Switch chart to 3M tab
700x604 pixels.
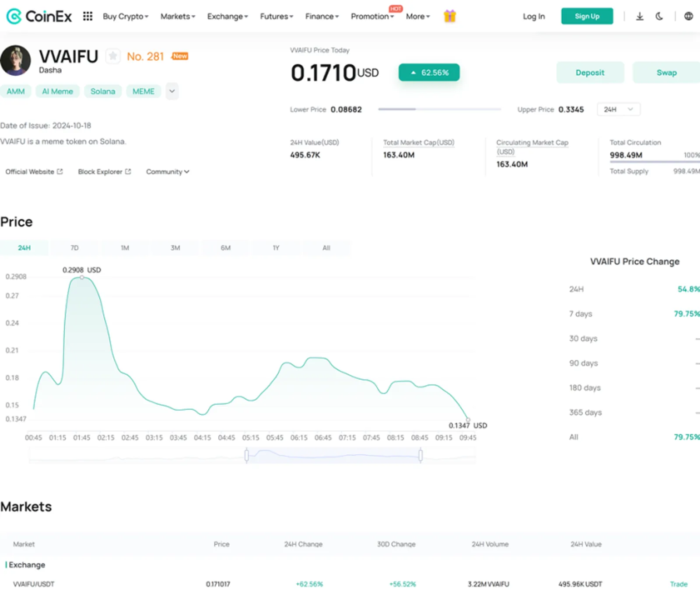click(175, 248)
